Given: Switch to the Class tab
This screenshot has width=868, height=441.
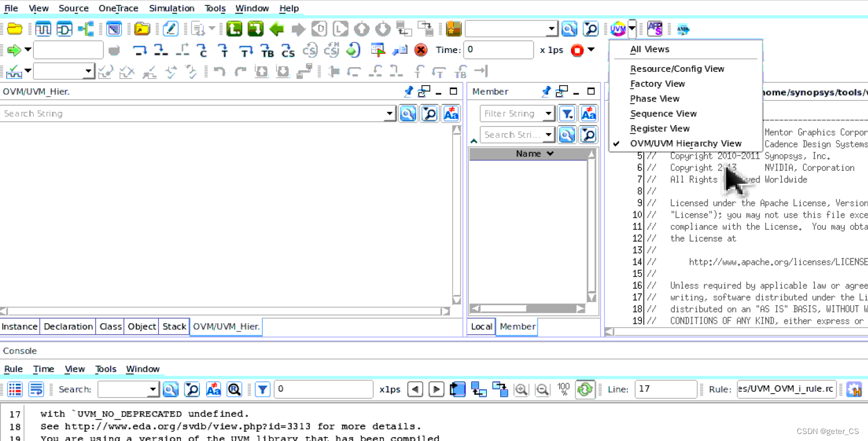Looking at the screenshot, I should tap(110, 327).
